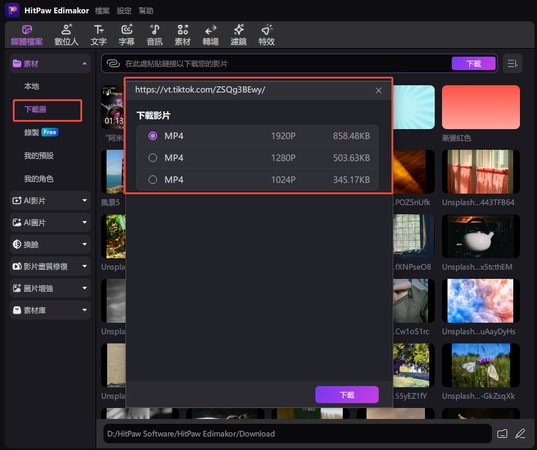
Task: Open the 轉場 transitions panel
Action: tap(210, 35)
